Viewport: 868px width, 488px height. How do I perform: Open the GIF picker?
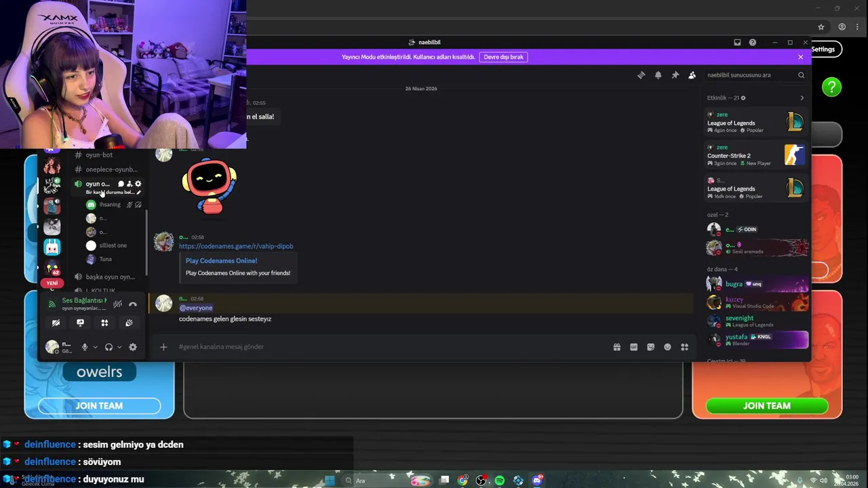click(633, 347)
